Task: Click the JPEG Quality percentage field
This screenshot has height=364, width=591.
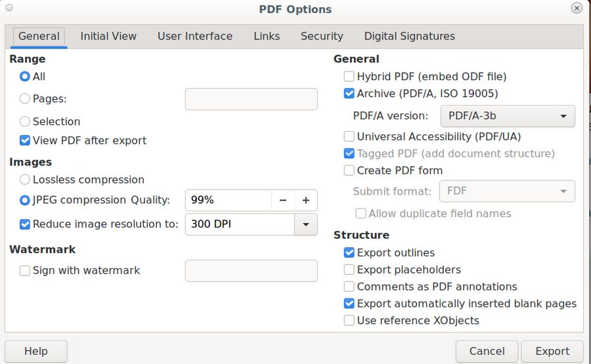Action: point(229,201)
